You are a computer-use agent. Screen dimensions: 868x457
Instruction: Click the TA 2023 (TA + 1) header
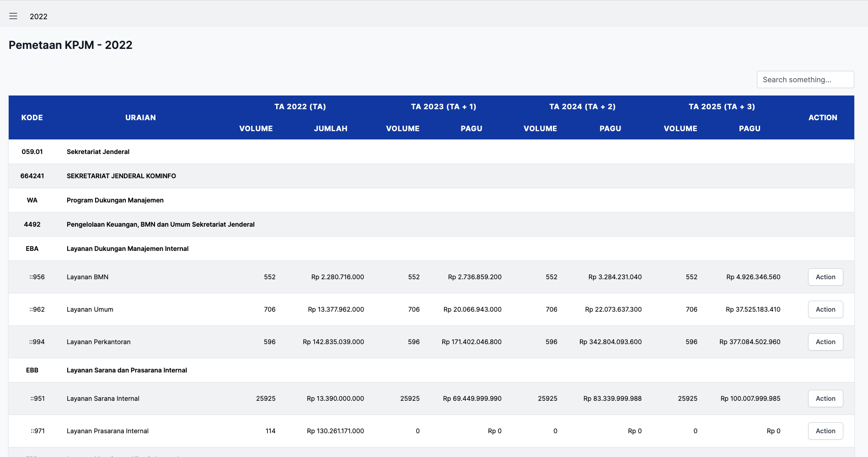pyautogui.click(x=443, y=106)
